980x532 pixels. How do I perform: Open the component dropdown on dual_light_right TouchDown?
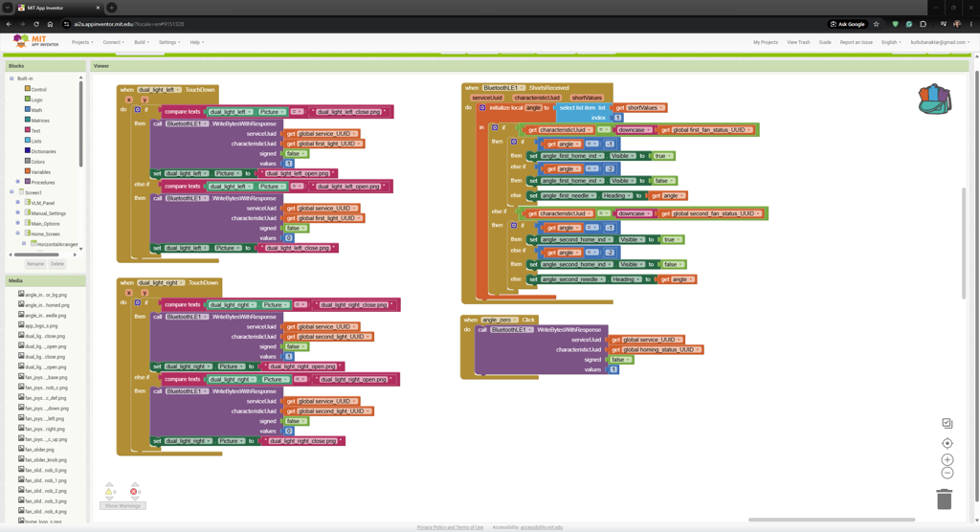point(160,282)
